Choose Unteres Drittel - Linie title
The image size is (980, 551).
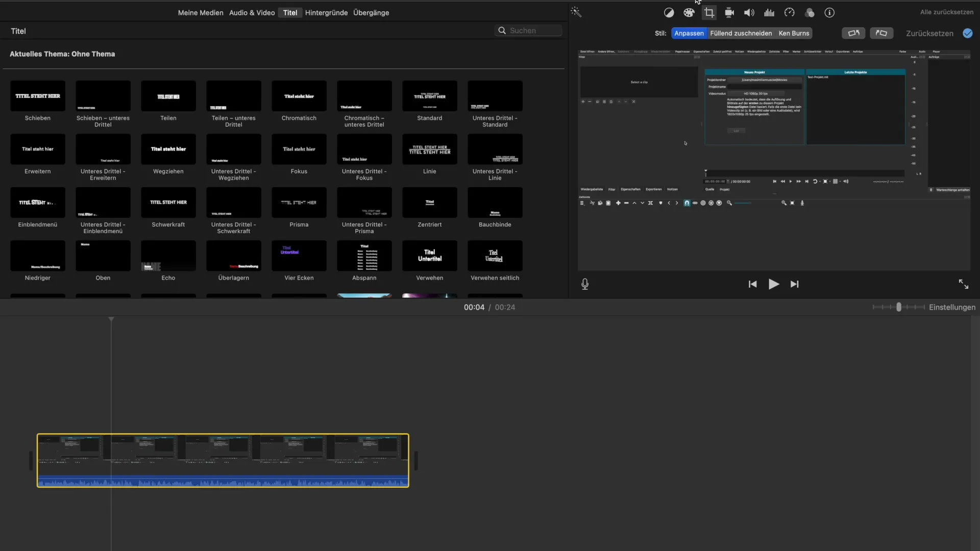[x=495, y=149]
